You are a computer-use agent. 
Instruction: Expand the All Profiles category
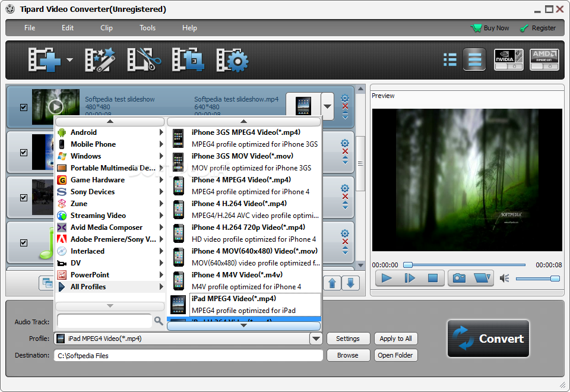[x=110, y=286]
